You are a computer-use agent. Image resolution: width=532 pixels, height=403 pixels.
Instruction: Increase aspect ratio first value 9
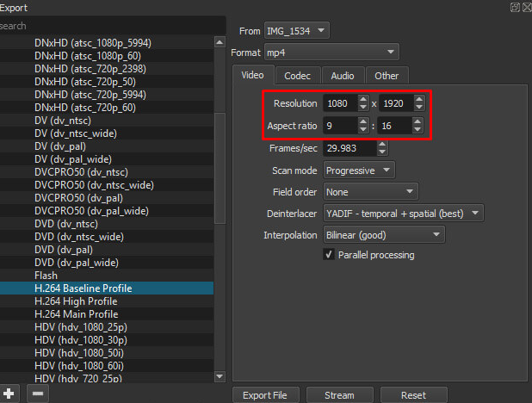pyautogui.click(x=363, y=121)
